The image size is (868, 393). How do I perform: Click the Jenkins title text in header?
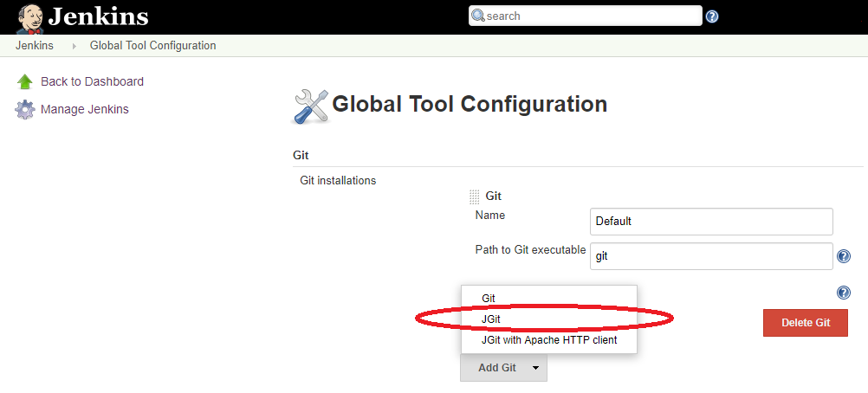(98, 16)
